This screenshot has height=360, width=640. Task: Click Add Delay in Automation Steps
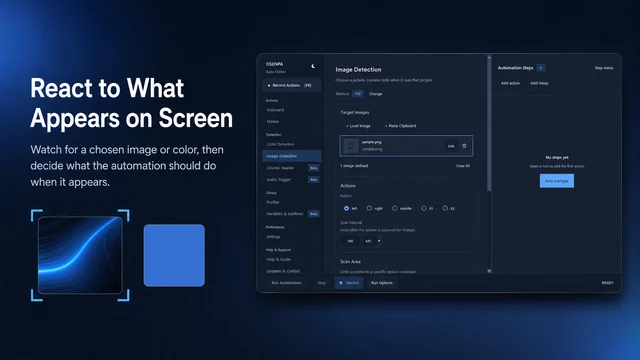tap(539, 83)
